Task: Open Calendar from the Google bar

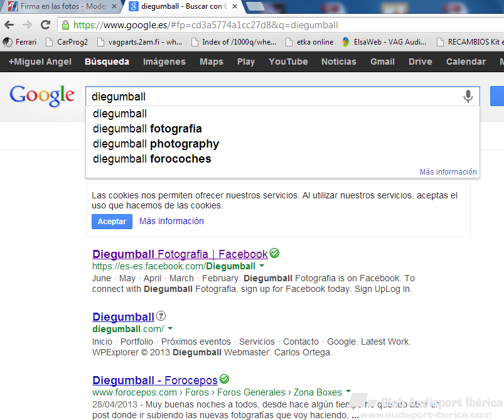Action: 466,62
